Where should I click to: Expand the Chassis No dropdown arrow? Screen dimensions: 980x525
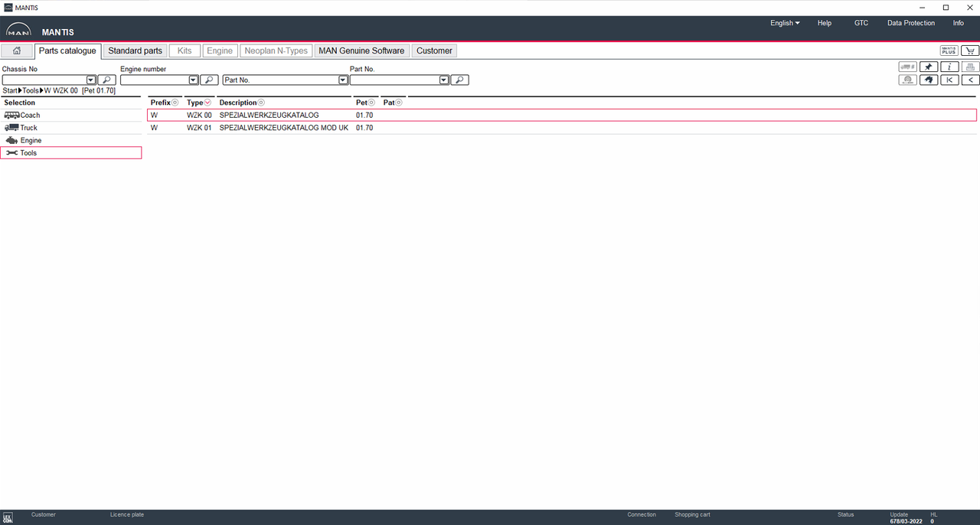point(91,80)
